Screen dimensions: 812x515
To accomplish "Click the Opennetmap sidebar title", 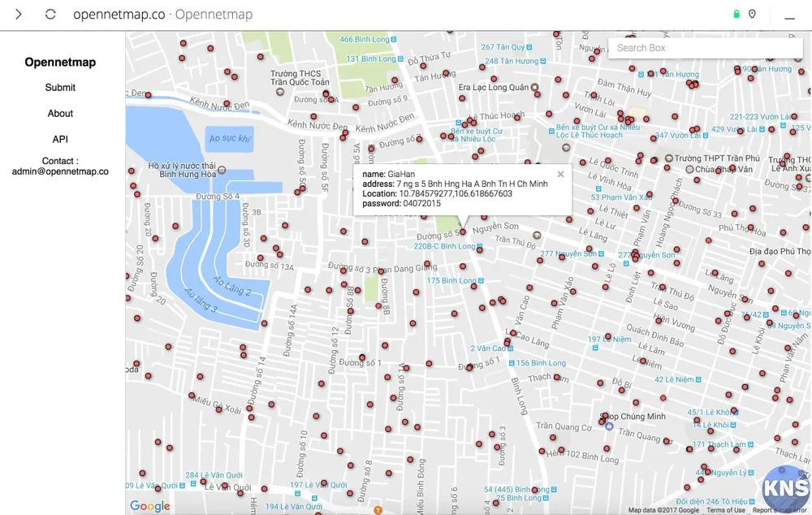I will coord(60,63).
